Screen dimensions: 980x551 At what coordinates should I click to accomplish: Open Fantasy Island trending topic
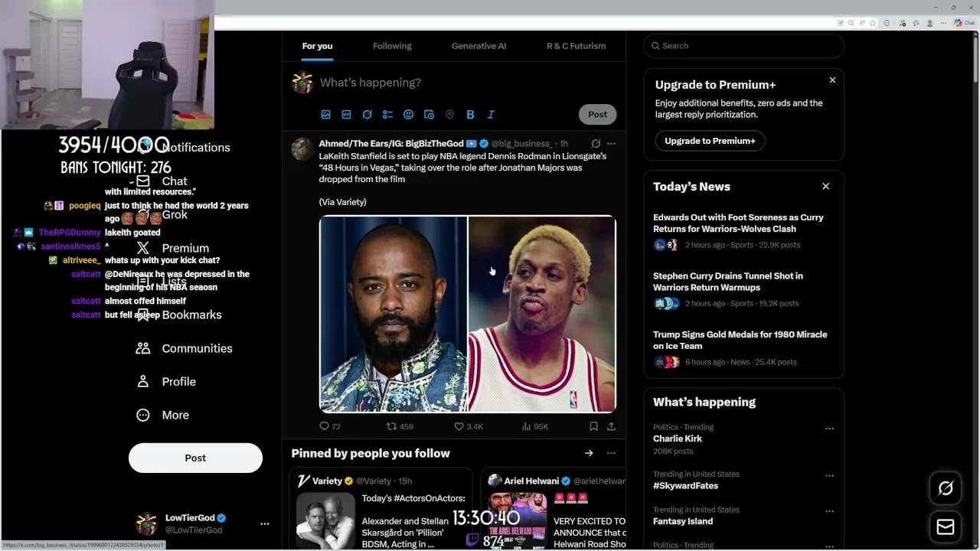tap(683, 521)
